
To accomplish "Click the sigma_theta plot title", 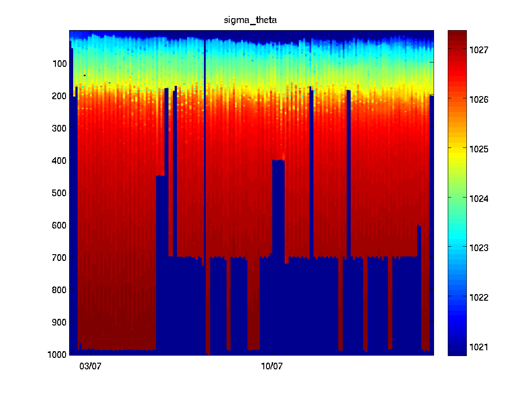I will 251,20.
